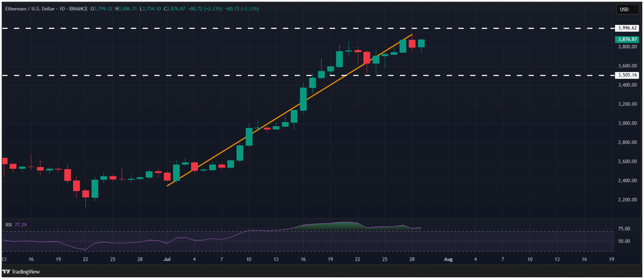This screenshot has height=279, width=644.
Task: Select the 3,505.16 support price label
Action: (x=626, y=75)
